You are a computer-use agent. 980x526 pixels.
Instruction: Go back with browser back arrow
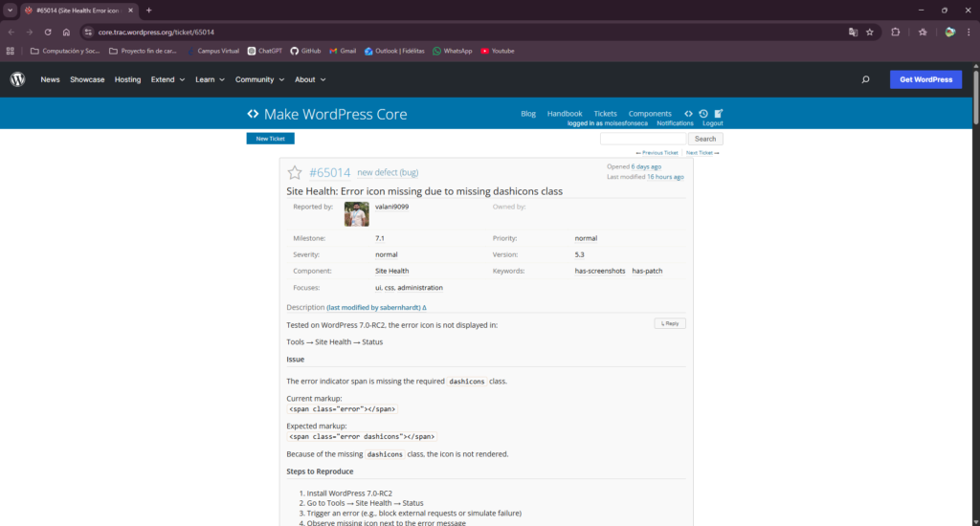tap(11, 32)
